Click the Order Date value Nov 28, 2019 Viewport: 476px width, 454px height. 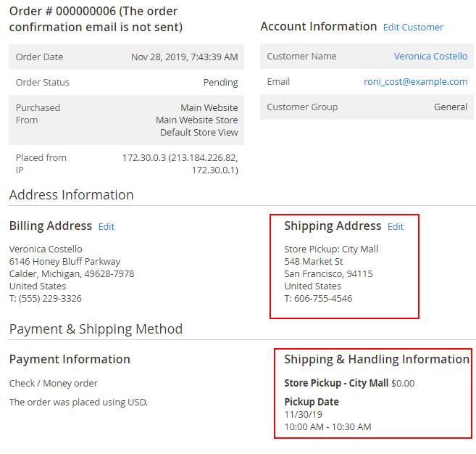[x=184, y=57]
